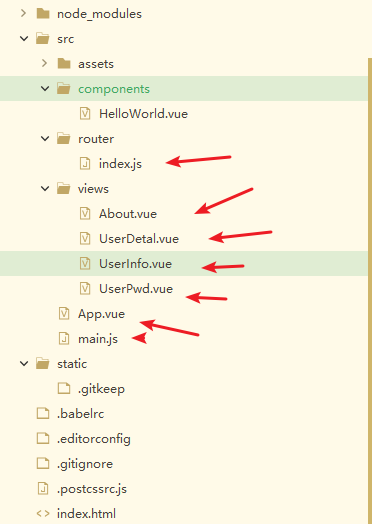Open .editorconfig file

point(94,439)
